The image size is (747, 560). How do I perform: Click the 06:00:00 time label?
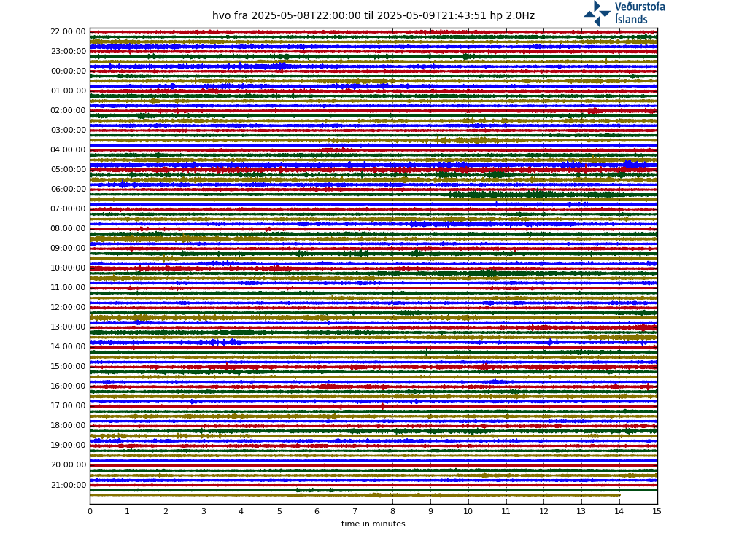pos(68,189)
